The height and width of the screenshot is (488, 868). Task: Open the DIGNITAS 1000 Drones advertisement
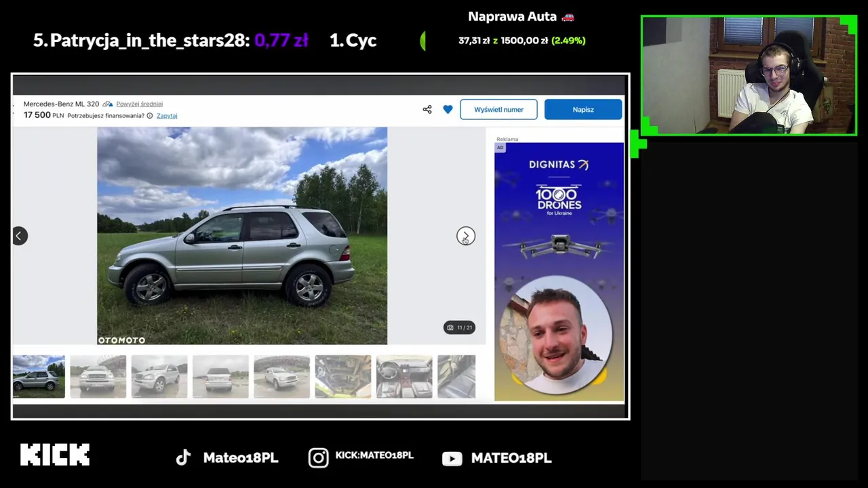point(559,272)
